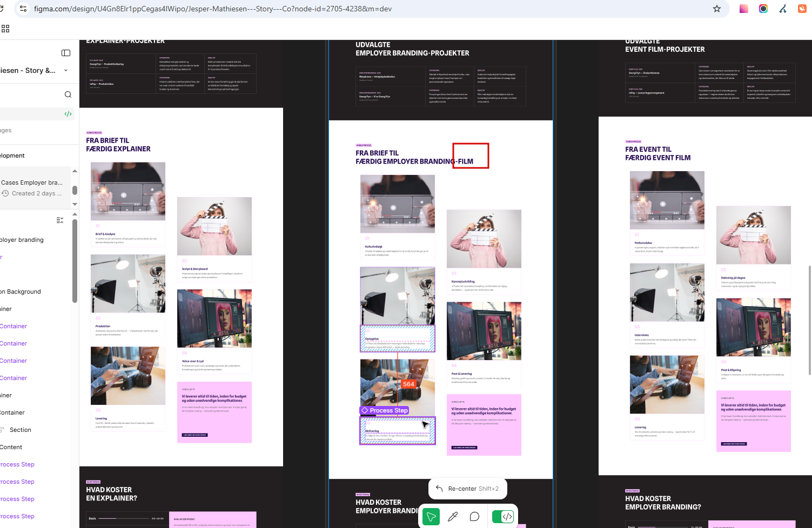This screenshot has width=812, height=528.
Task: Click the Brief & Analyse step title
Action: click(105, 234)
